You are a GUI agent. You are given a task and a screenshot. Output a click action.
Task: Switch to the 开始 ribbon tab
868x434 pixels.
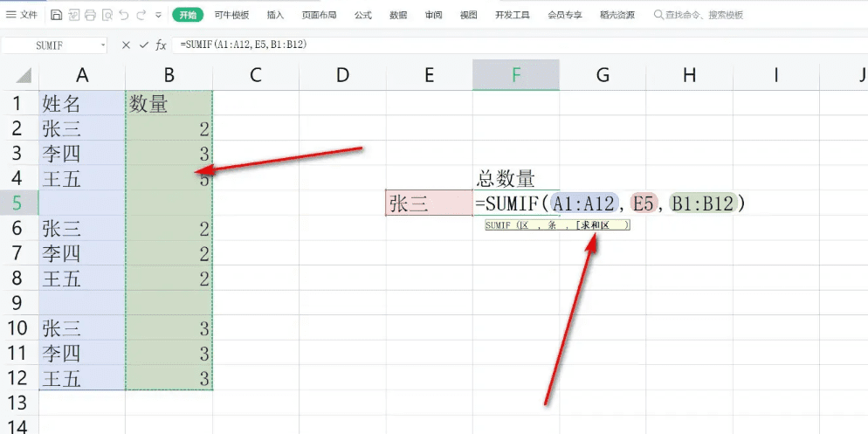189,15
